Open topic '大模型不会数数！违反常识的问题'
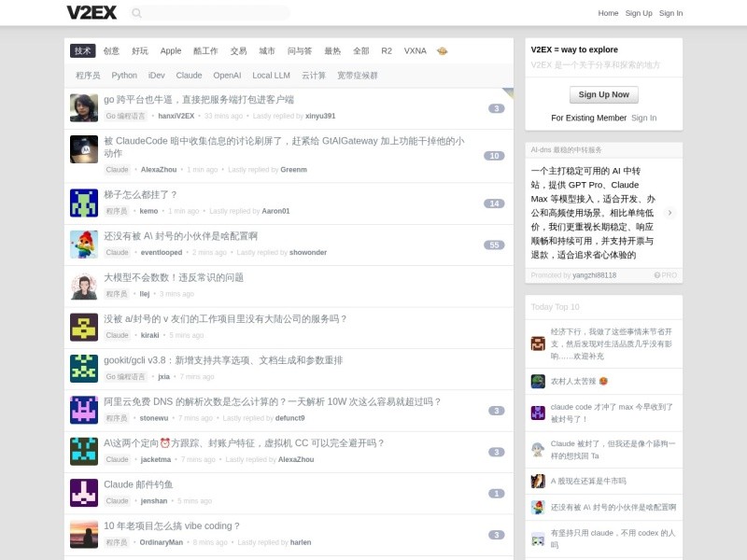747x560 pixels. tap(174, 277)
